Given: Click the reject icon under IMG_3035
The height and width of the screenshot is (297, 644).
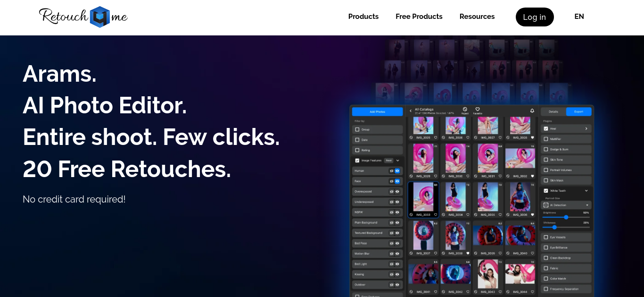Looking at the screenshot, I should click(x=476, y=214).
